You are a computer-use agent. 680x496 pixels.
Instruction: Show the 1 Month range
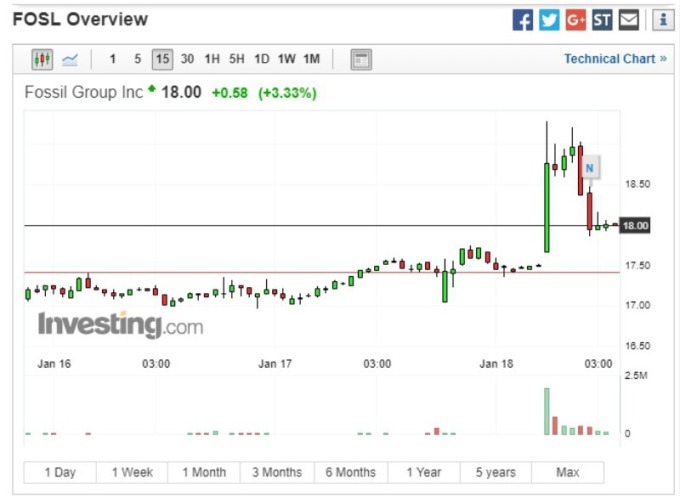(204, 472)
